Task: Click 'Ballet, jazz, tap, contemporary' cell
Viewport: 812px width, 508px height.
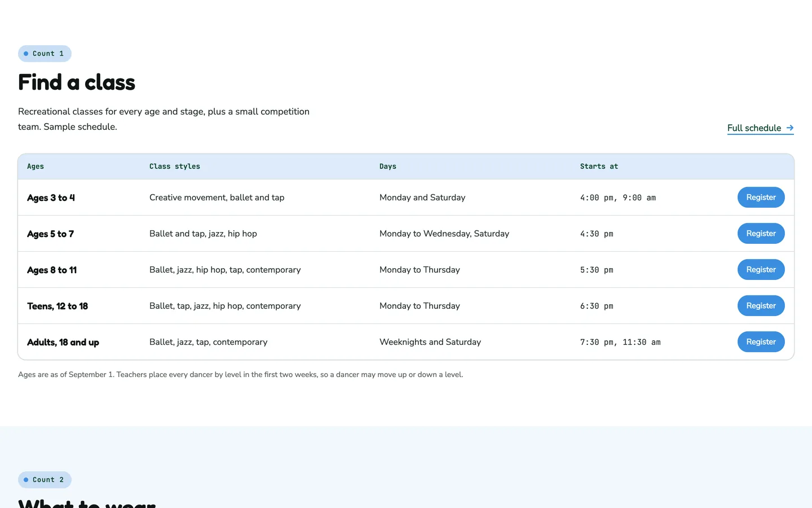Action: (209, 342)
